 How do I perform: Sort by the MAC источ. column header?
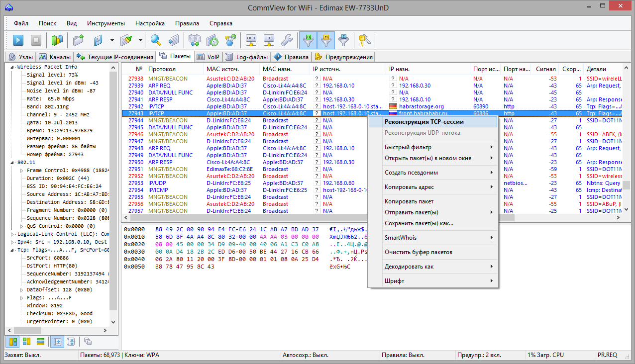pos(232,69)
